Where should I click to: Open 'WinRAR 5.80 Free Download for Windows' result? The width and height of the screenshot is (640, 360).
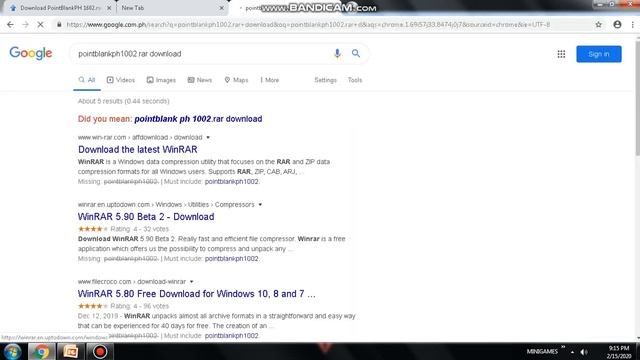coord(196,294)
